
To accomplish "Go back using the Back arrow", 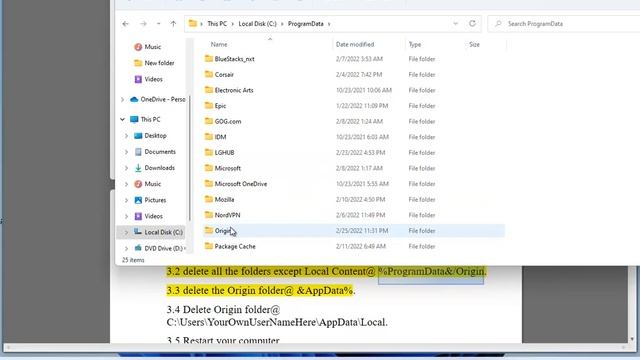I will [125, 24].
